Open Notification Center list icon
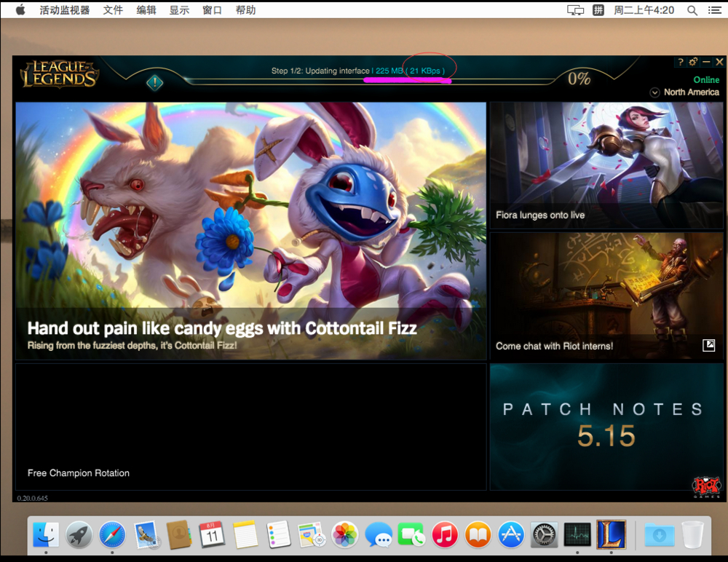Image resolution: width=728 pixels, height=562 pixels. pyautogui.click(x=714, y=10)
